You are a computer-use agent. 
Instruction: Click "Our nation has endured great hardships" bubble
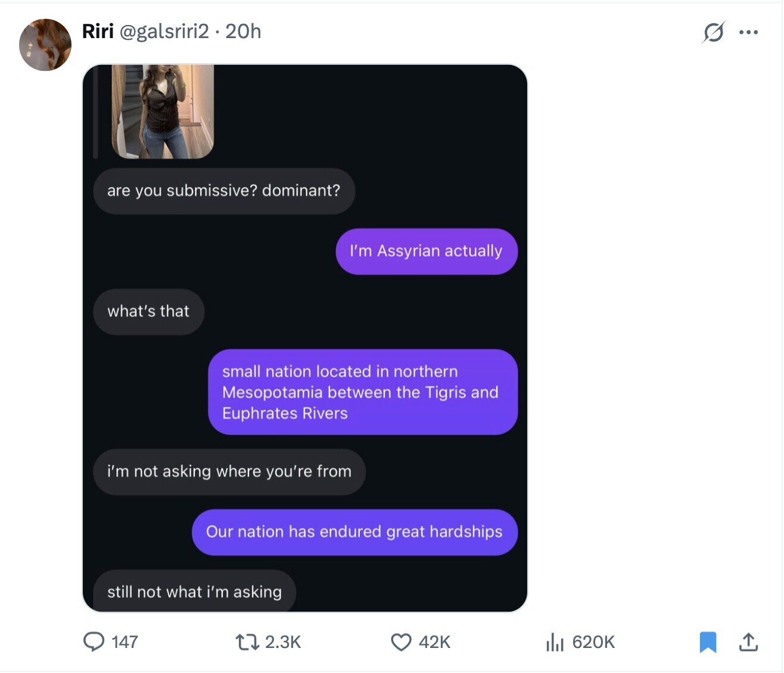coord(354,532)
